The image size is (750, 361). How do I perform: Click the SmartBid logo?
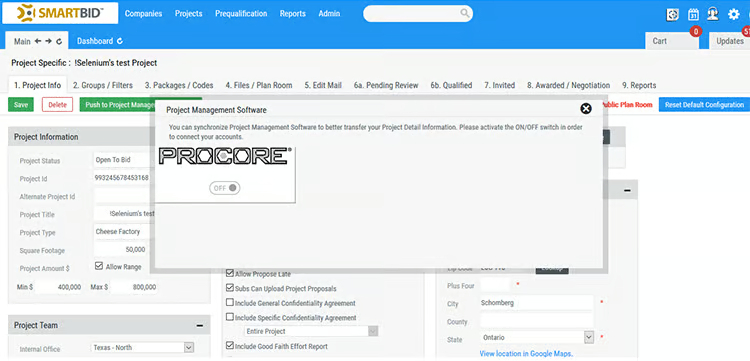coord(60,13)
